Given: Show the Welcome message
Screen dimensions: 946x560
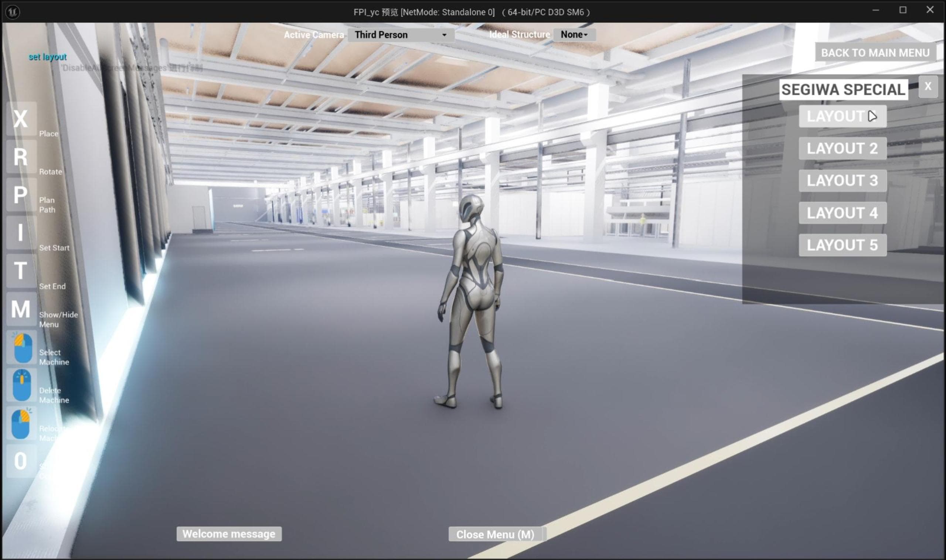Looking at the screenshot, I should [x=229, y=534].
